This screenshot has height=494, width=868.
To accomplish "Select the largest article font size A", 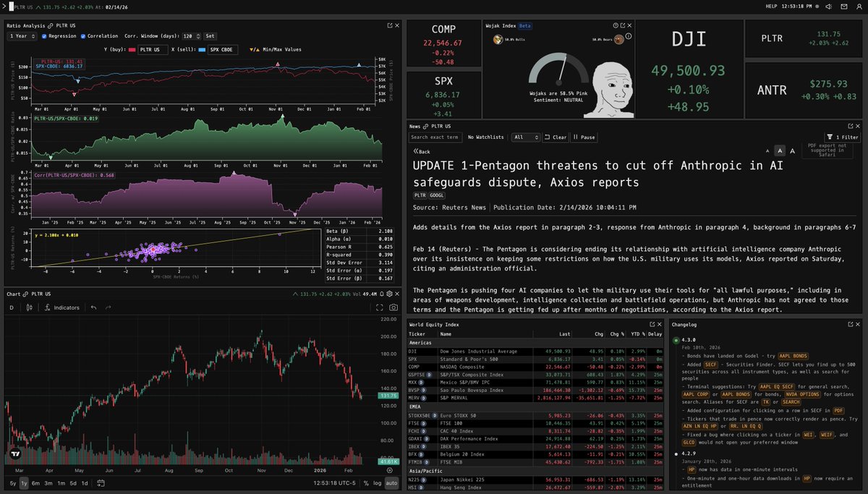I will click(791, 150).
